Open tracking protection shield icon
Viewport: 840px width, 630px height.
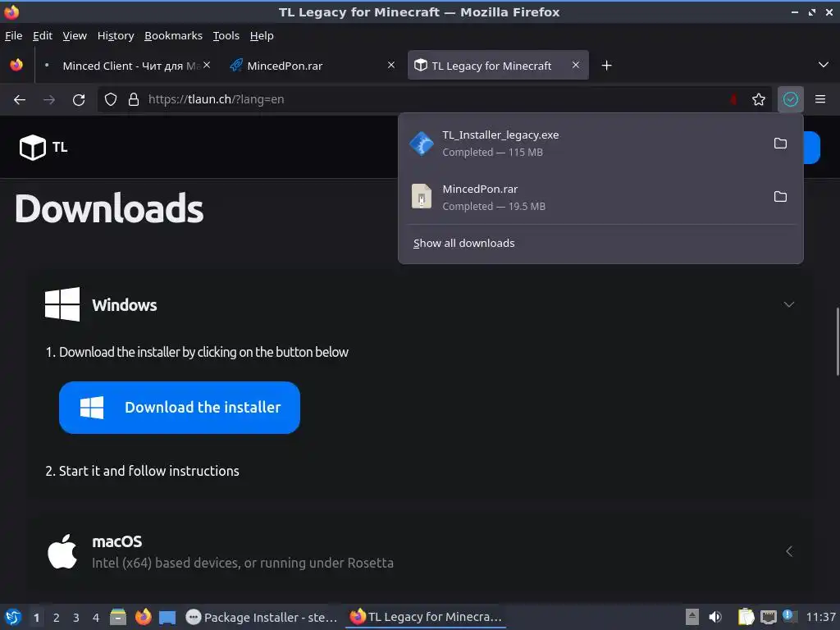(111, 99)
